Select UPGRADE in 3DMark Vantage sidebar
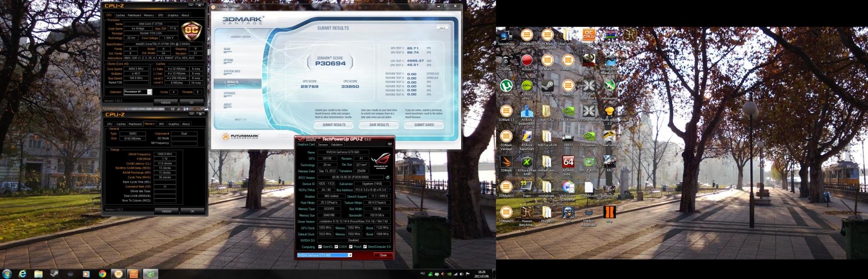 [x=230, y=93]
